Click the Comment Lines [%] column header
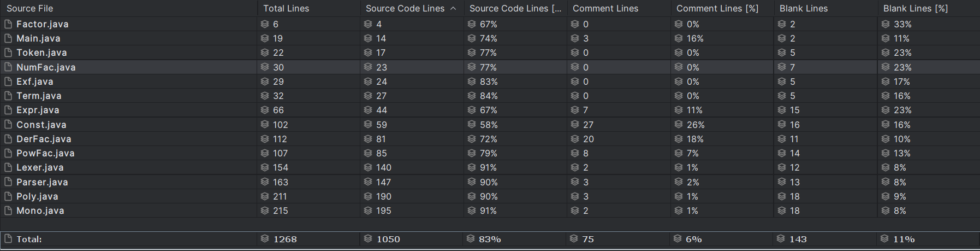The width and height of the screenshot is (980, 251). (717, 8)
